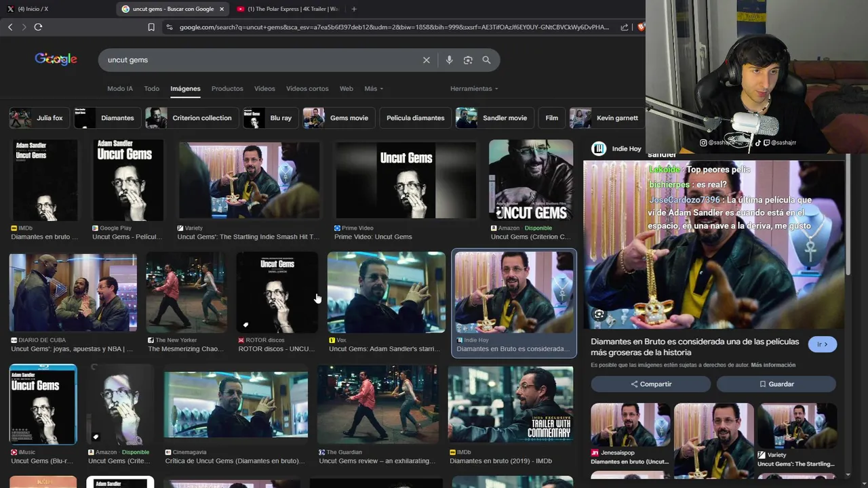The image size is (868, 488).
Task: Click the share icon in the address bar
Action: click(624, 27)
